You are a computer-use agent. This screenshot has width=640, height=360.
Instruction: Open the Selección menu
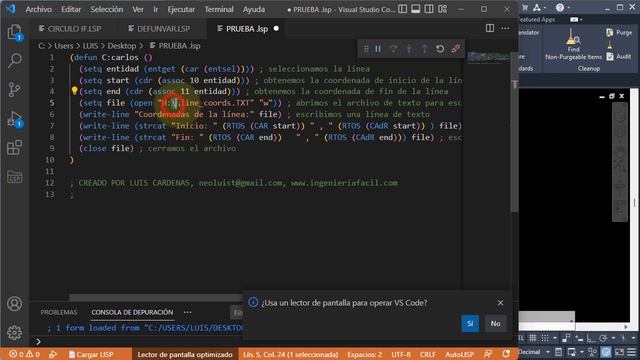[107, 9]
